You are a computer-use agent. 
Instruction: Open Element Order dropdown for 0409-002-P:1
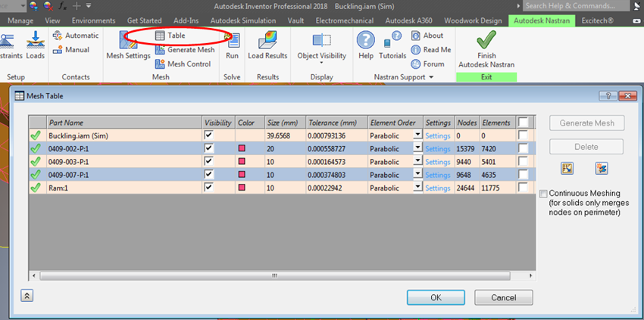[417, 148]
